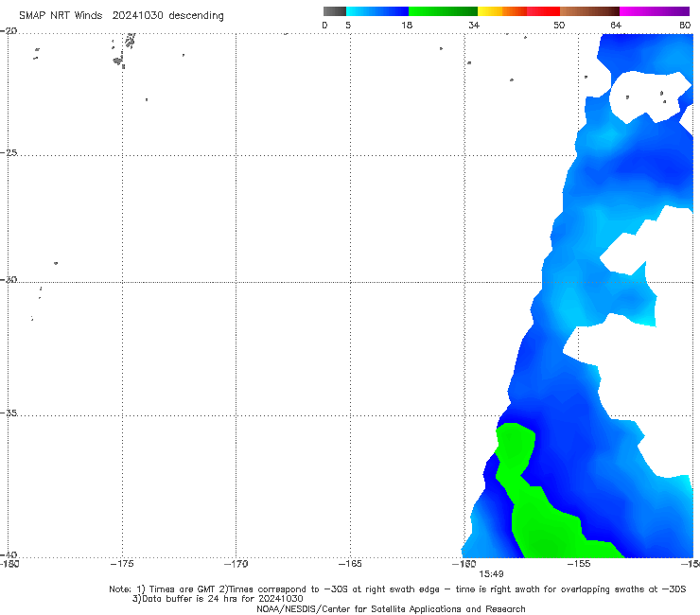700x615 pixels.
Task: Click the green segment of the color bar
Action: (443, 11)
